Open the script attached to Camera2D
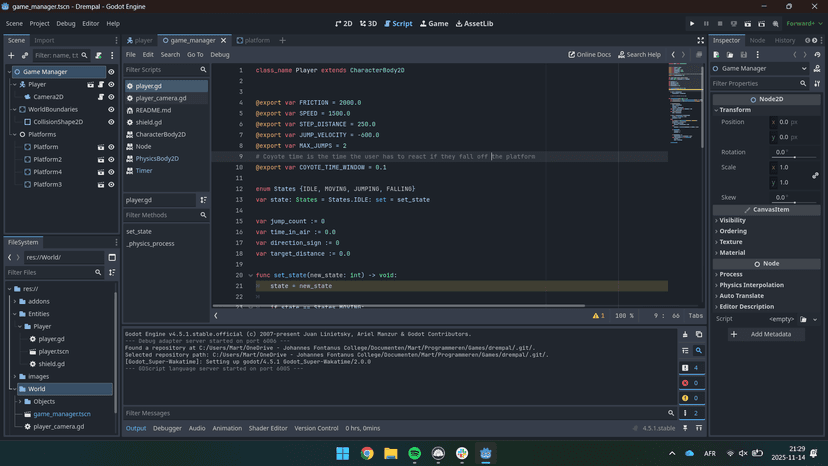 (x=100, y=97)
